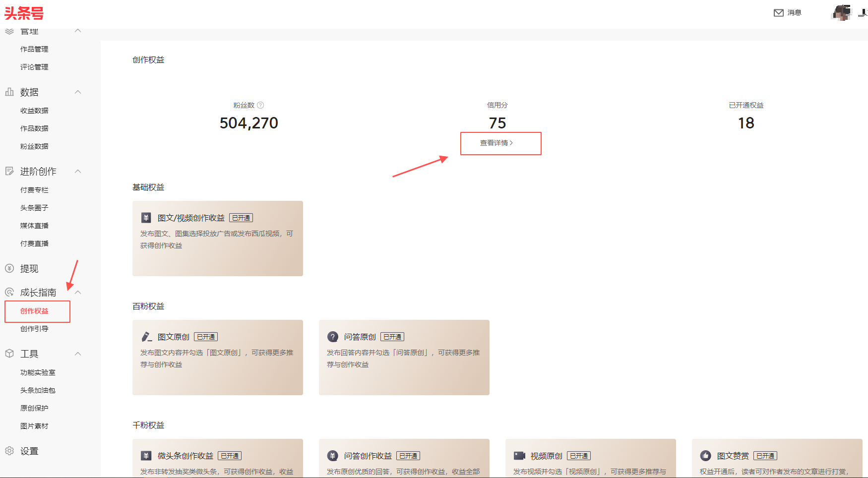This screenshot has width=868, height=478.
Task: Click the 已开通权益 count 18
Action: coord(746,122)
